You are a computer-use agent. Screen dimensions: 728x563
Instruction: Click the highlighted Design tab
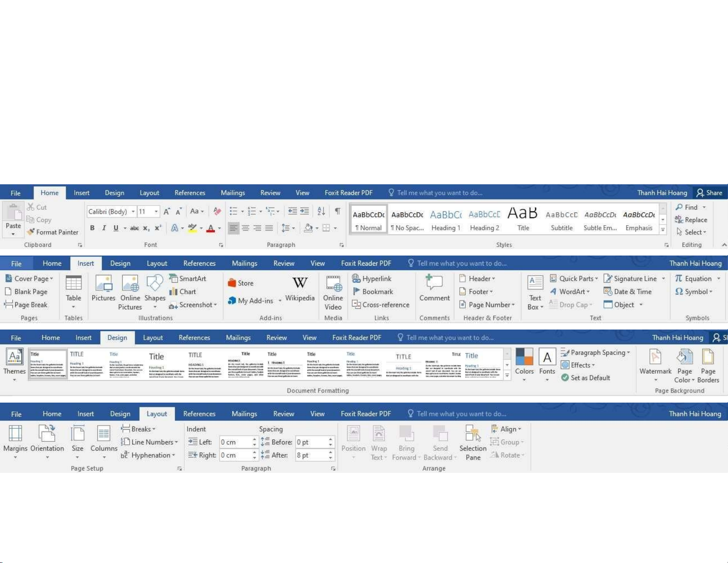tap(117, 337)
